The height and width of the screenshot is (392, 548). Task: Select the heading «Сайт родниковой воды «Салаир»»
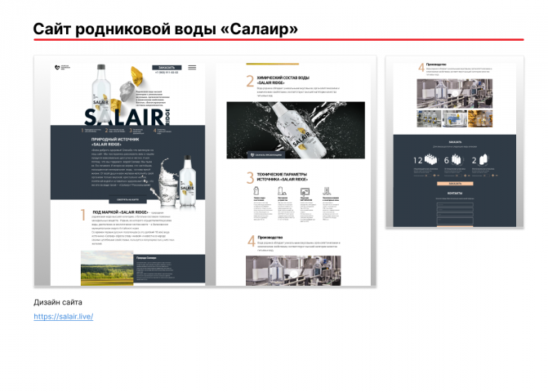click(165, 29)
